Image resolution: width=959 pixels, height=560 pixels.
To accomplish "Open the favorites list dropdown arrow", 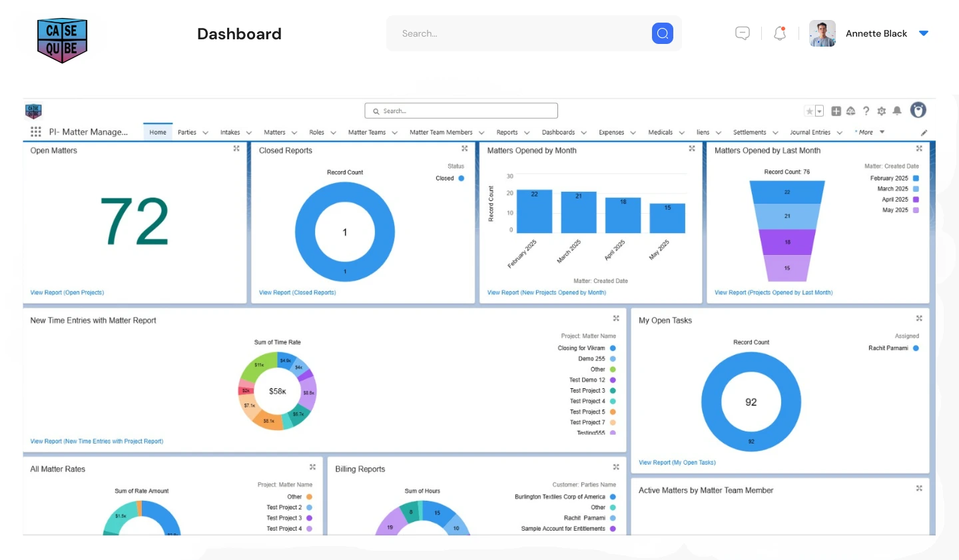I will click(x=819, y=111).
